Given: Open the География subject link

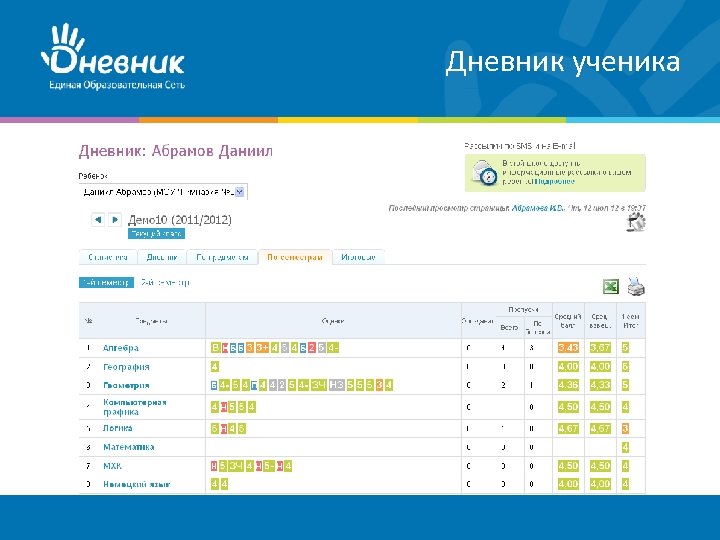Looking at the screenshot, I should coord(126,367).
